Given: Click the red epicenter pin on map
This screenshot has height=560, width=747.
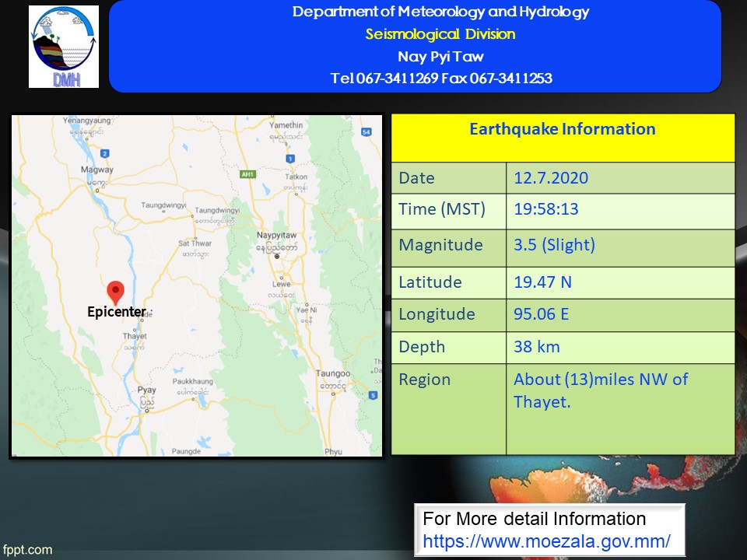Looking at the screenshot, I should [115, 292].
